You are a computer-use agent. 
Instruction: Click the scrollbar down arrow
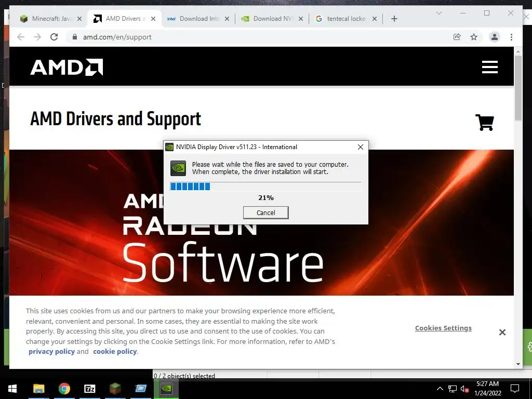pos(518,364)
